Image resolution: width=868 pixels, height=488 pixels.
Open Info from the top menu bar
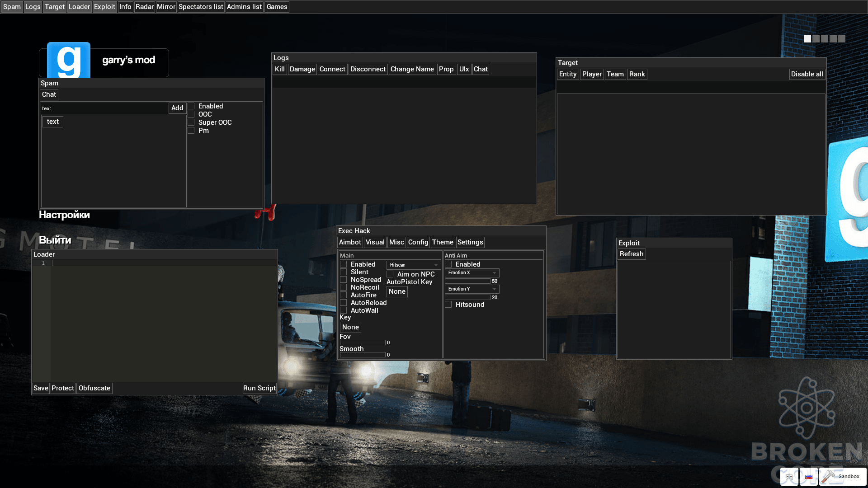coord(125,7)
